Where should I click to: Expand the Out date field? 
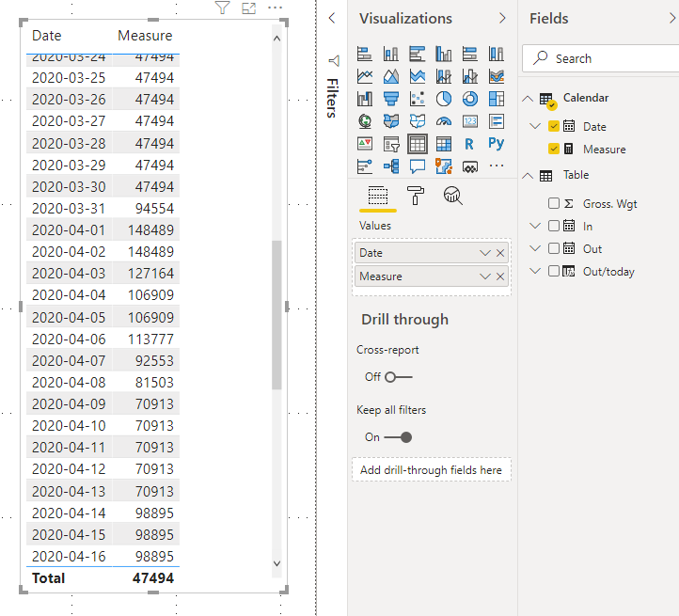[x=535, y=248]
